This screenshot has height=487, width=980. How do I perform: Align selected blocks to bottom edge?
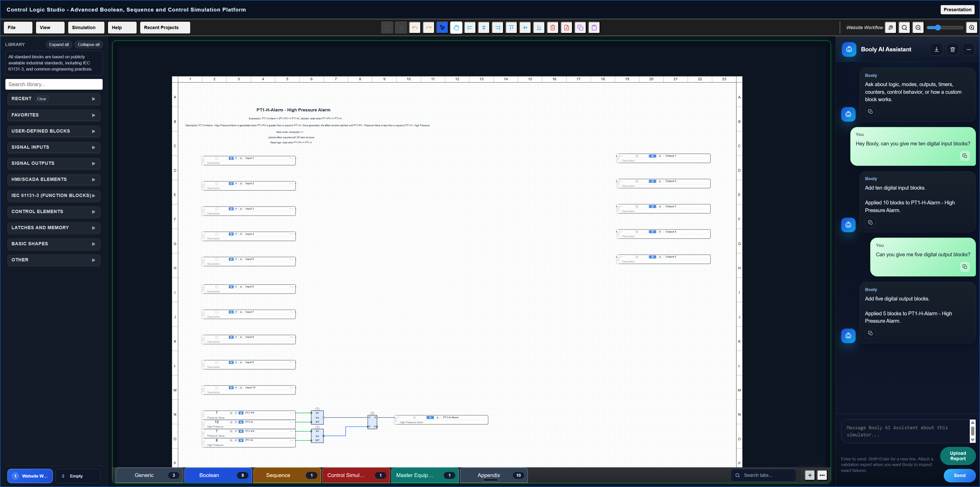539,27
